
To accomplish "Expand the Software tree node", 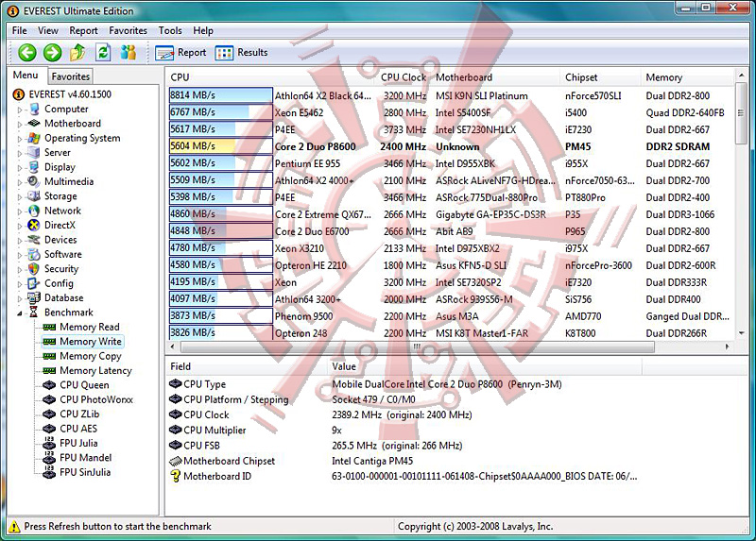I will pyautogui.click(x=20, y=255).
